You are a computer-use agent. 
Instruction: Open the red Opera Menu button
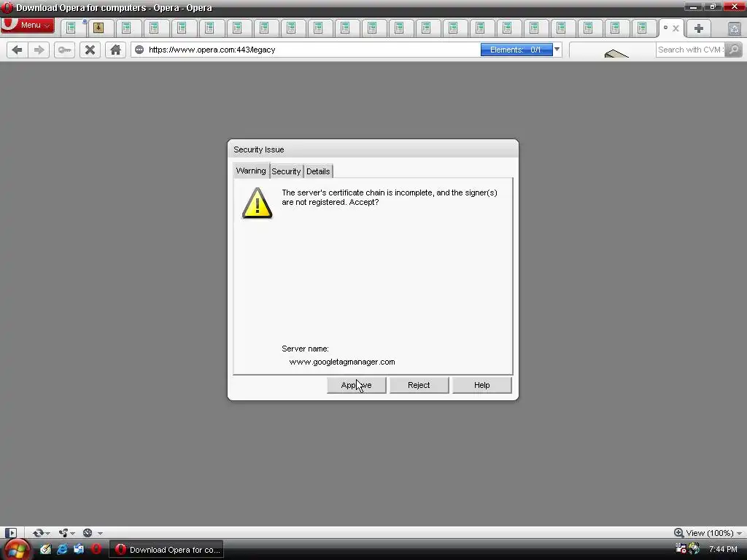pos(28,26)
